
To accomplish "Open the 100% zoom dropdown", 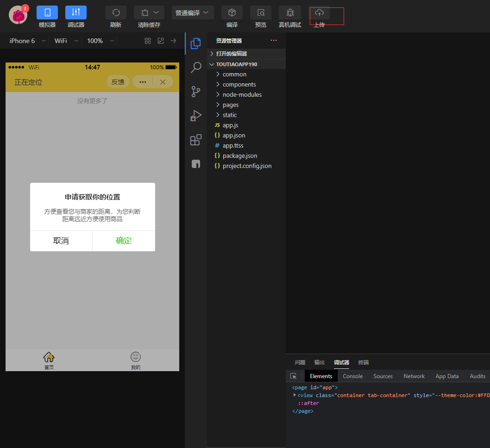I will (101, 41).
